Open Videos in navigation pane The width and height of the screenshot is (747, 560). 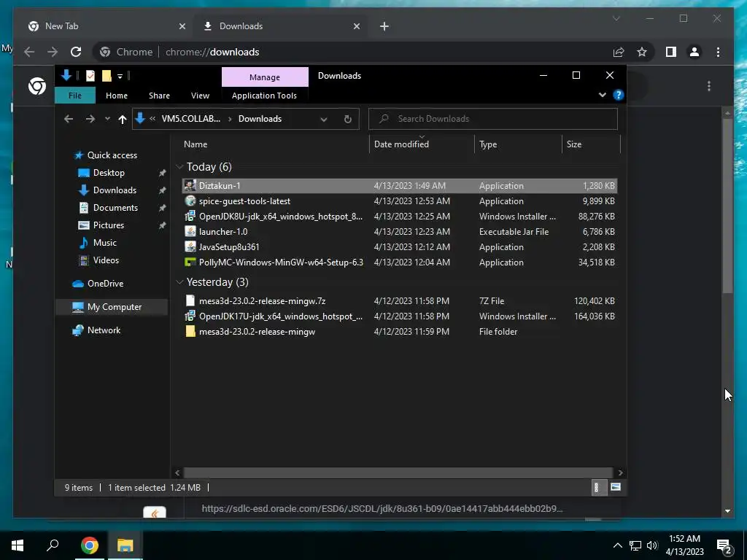pyautogui.click(x=106, y=260)
